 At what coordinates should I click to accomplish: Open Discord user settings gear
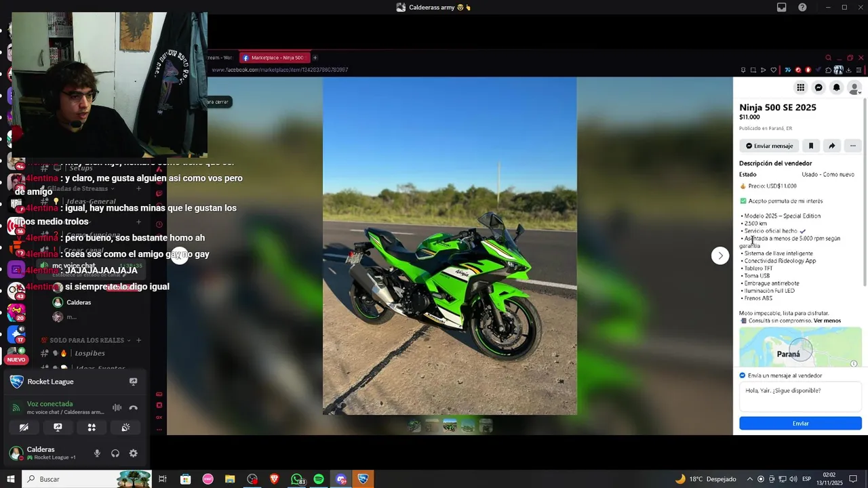133,453
